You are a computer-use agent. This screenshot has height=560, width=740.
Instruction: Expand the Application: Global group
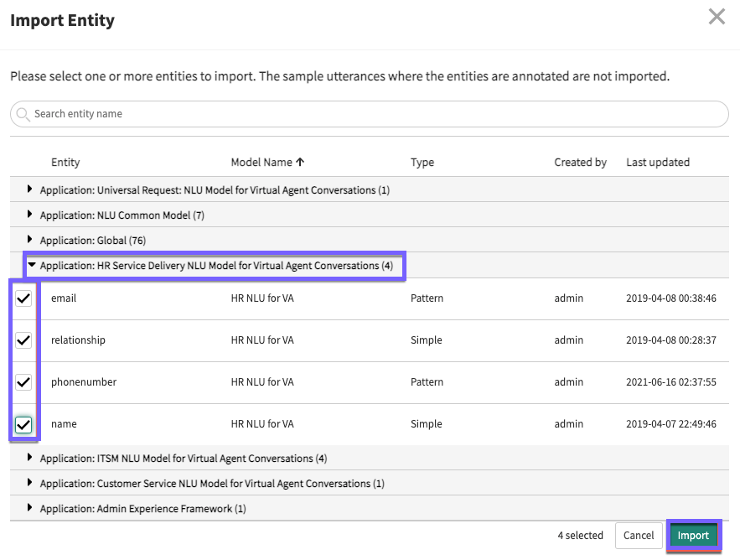pyautogui.click(x=29, y=240)
